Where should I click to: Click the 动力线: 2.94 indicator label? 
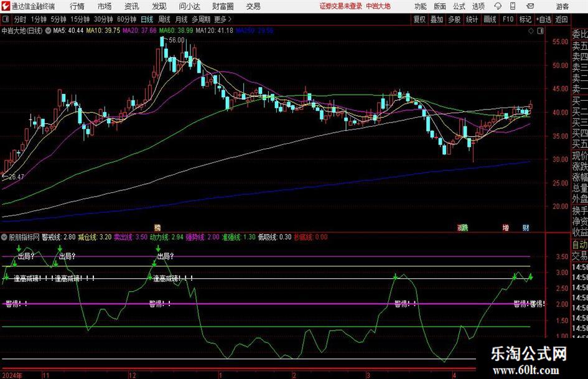tap(167, 237)
